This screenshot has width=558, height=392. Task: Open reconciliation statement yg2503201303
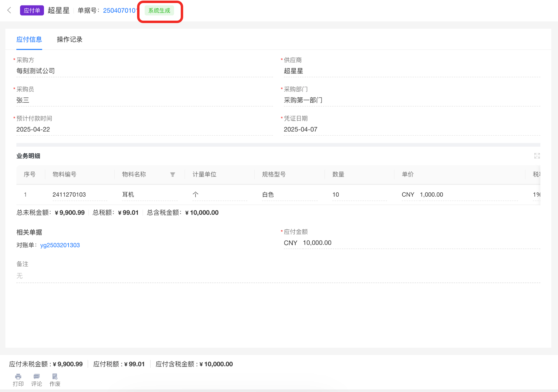pyautogui.click(x=60, y=245)
